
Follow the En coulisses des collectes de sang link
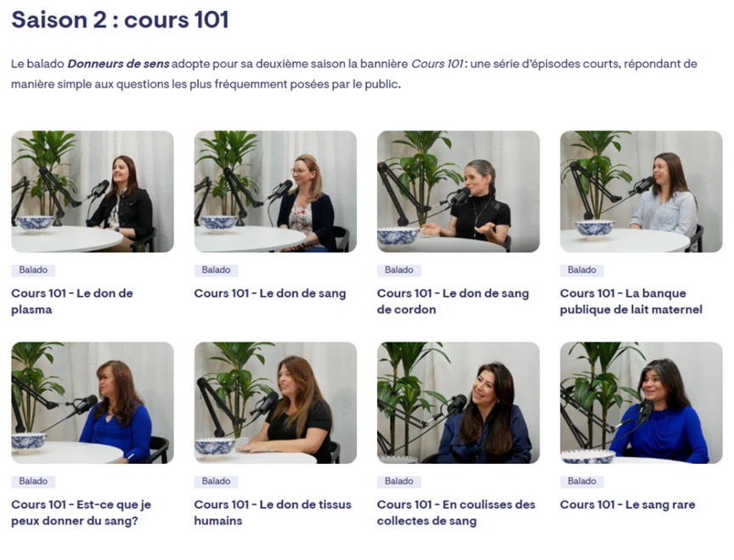click(x=456, y=512)
